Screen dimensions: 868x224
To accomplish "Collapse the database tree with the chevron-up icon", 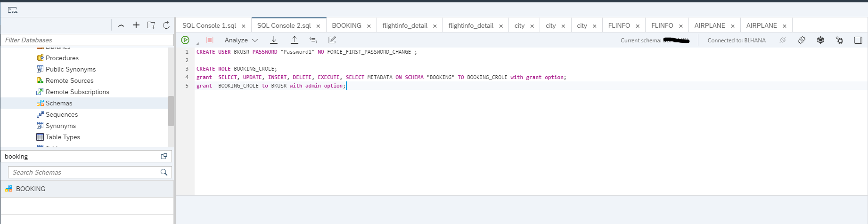I will tap(121, 25).
